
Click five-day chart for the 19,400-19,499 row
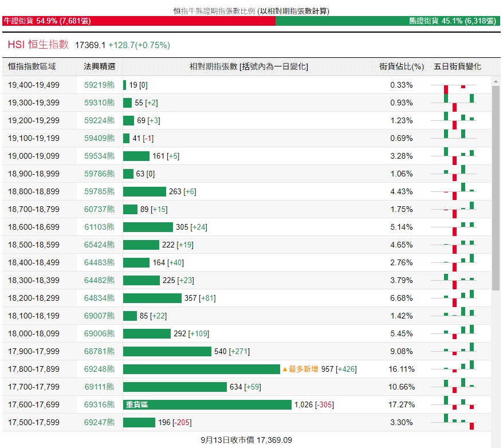click(459, 85)
